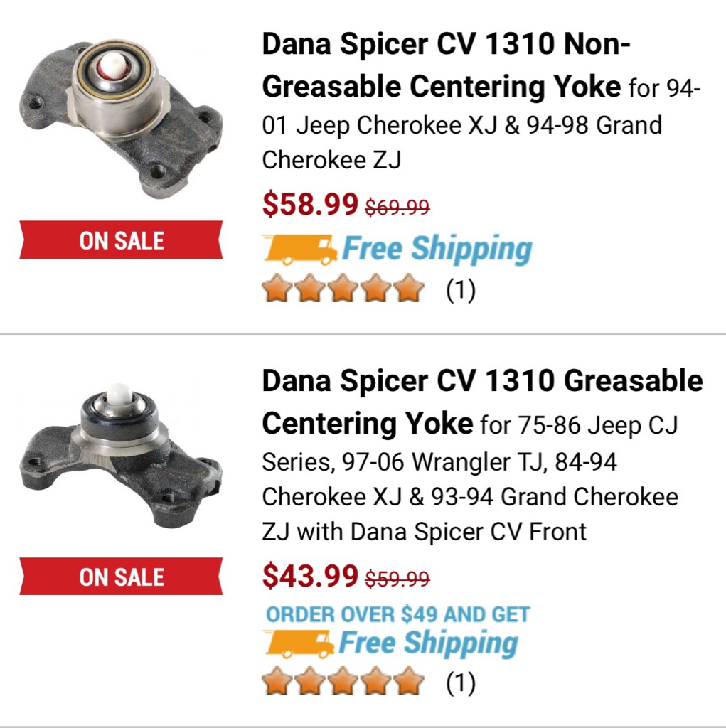Click the Free Shipping text on the $58.99 item
Screen dimensions: 726x728
pos(437,250)
